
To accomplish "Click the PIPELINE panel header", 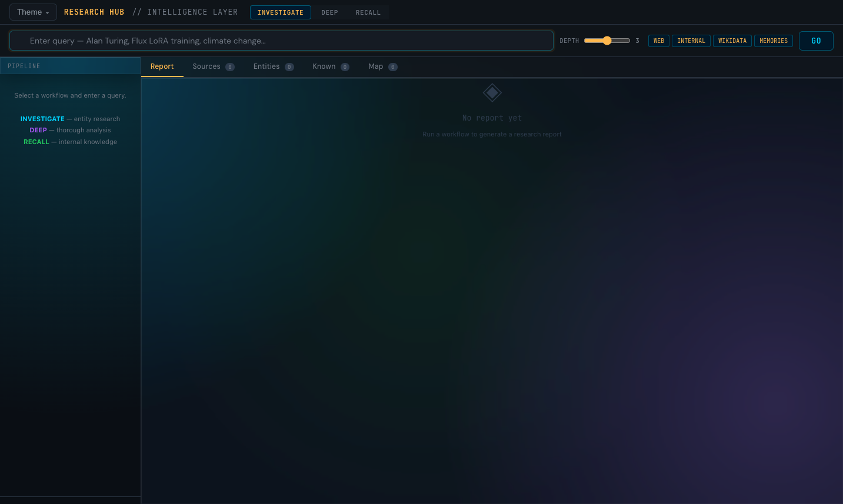I will (x=71, y=66).
